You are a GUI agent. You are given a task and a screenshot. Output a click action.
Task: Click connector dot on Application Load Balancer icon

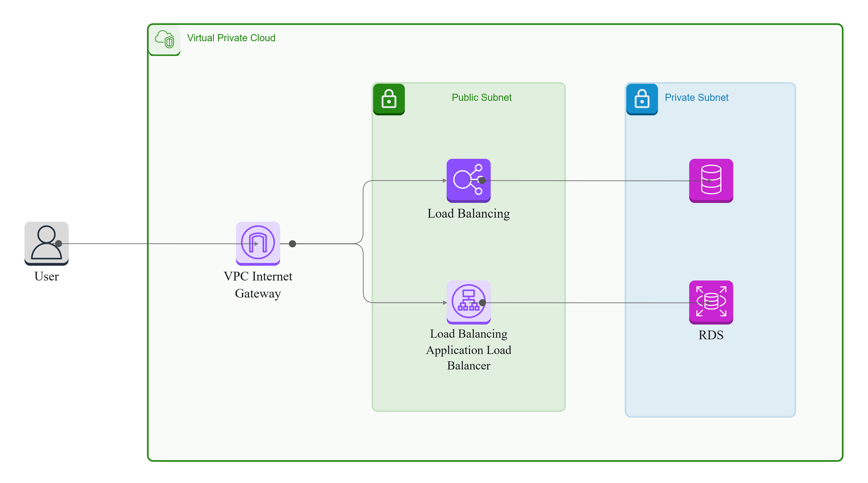point(483,303)
